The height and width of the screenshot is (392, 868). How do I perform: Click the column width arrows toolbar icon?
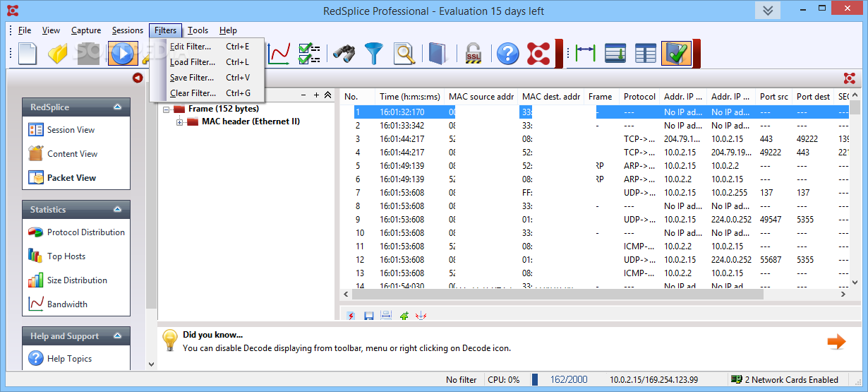coord(586,54)
